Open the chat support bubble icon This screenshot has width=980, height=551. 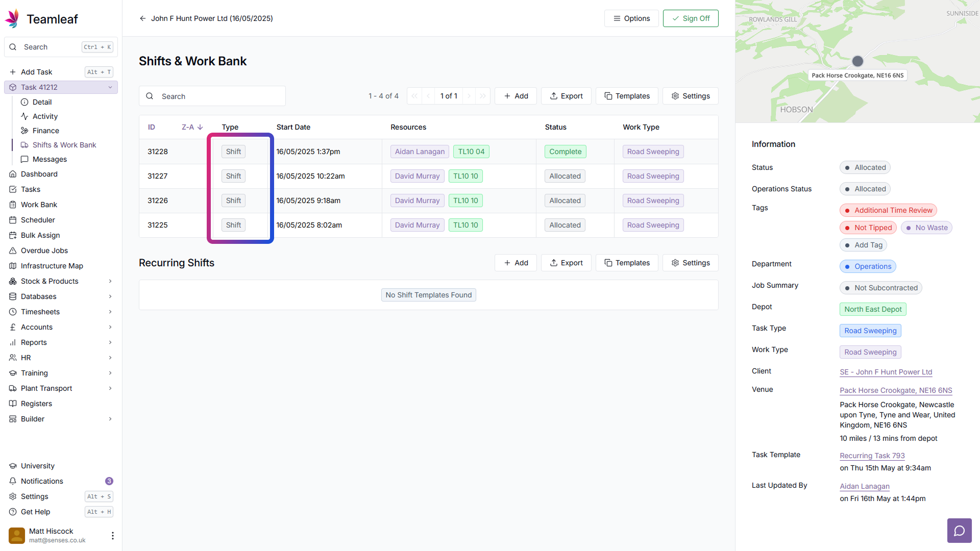point(959,531)
